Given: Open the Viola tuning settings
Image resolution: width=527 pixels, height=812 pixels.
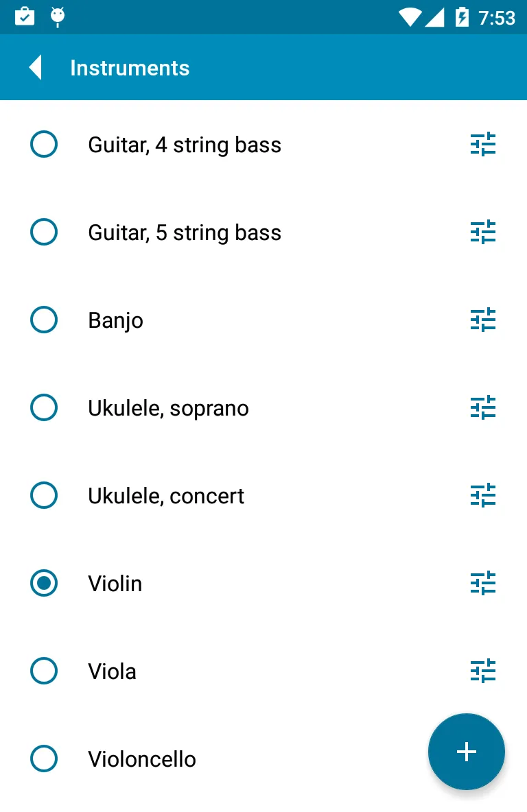Looking at the screenshot, I should [x=483, y=671].
